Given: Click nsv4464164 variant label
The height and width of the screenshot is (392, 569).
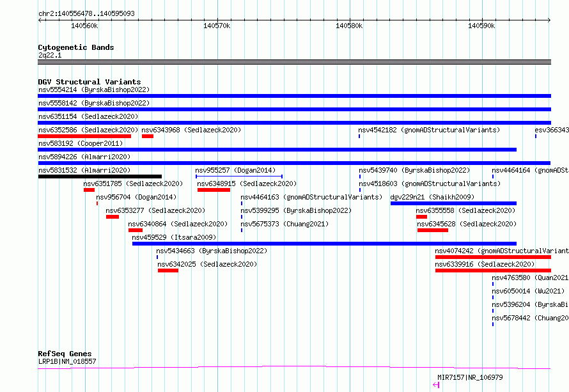Looking at the screenshot, I should coord(530,170).
